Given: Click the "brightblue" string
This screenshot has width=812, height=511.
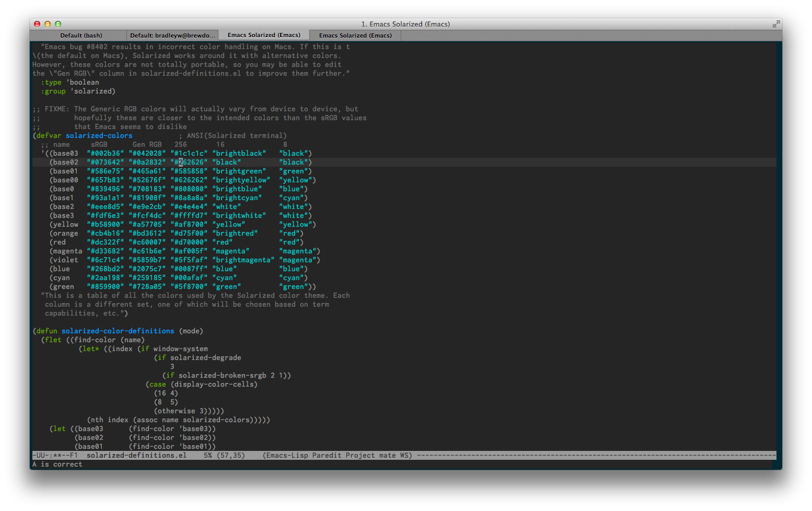Looking at the screenshot, I should pos(237,189).
